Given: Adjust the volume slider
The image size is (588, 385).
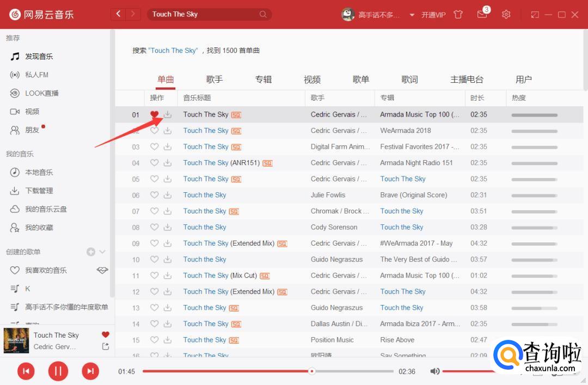Looking at the screenshot, I should tap(468, 371).
